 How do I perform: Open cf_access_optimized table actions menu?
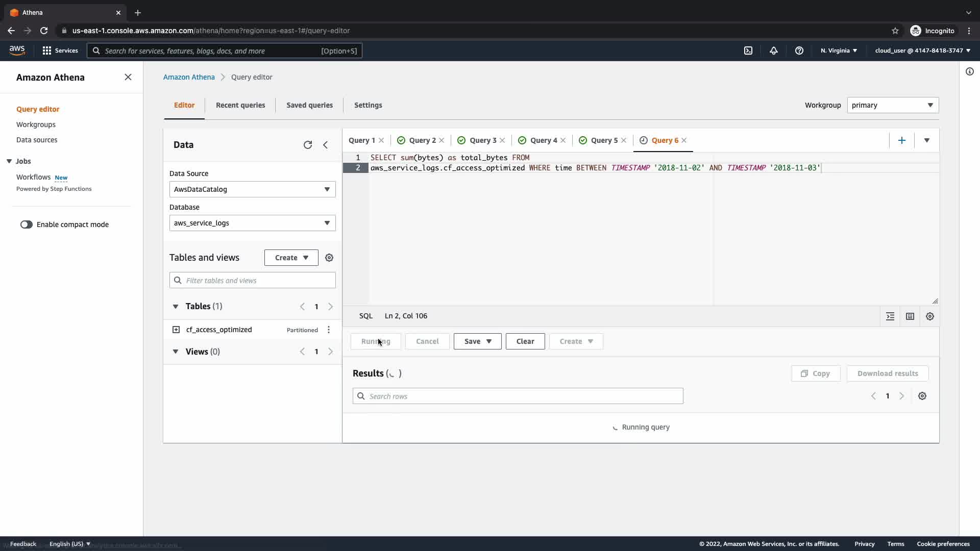pos(329,330)
